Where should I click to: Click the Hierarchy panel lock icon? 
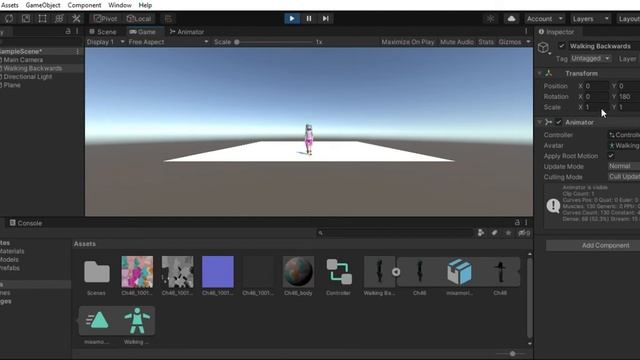click(68, 31)
